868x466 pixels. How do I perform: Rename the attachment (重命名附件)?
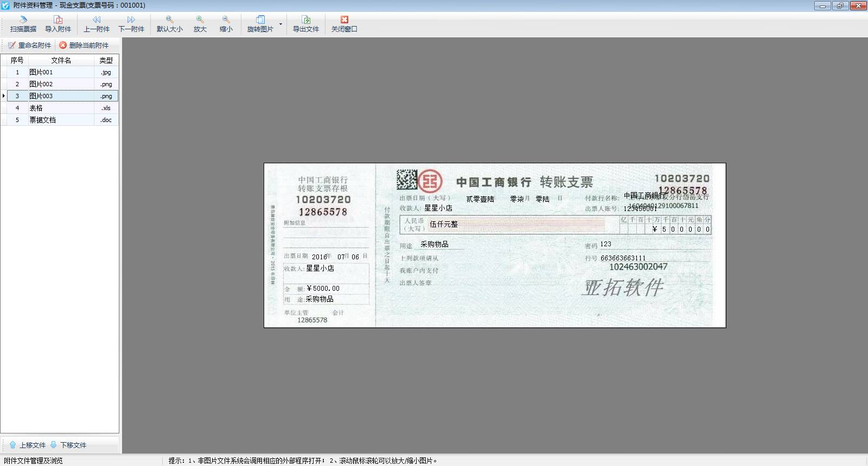pyautogui.click(x=30, y=46)
